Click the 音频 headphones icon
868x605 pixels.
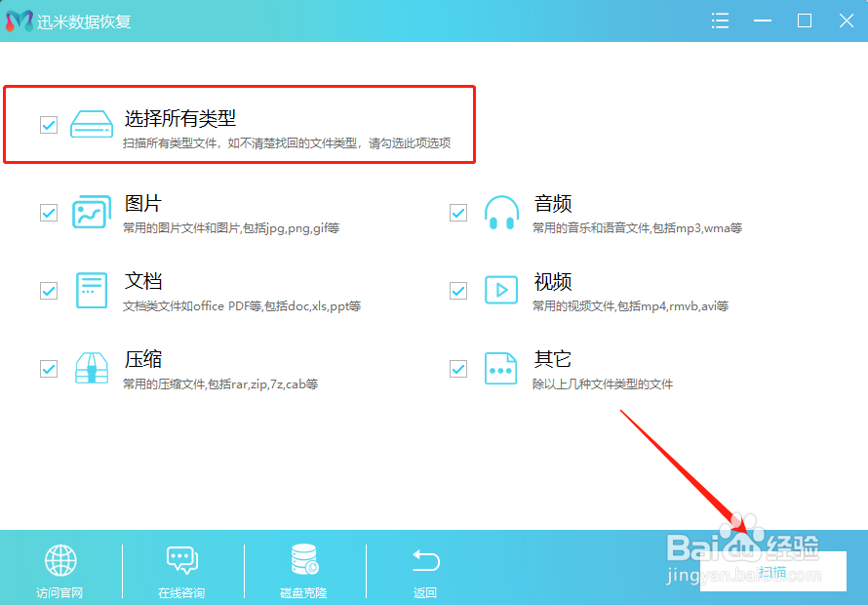pos(501,212)
